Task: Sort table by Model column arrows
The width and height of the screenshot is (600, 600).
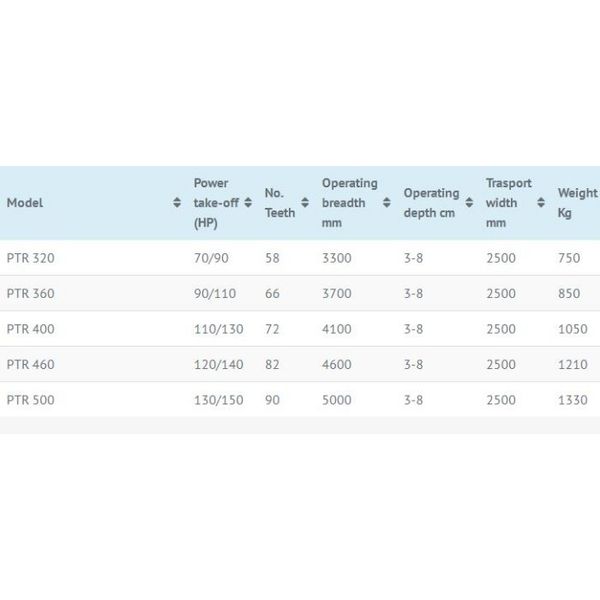Action: 177,202
